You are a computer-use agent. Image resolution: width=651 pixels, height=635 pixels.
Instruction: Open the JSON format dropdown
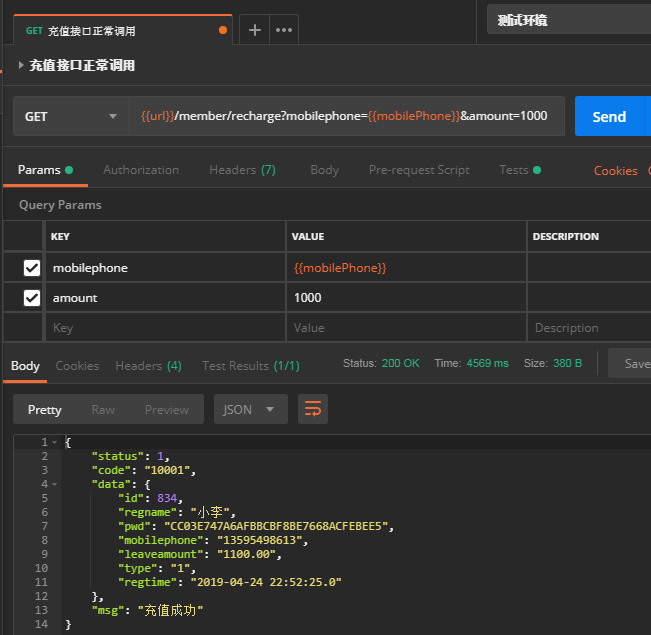250,409
